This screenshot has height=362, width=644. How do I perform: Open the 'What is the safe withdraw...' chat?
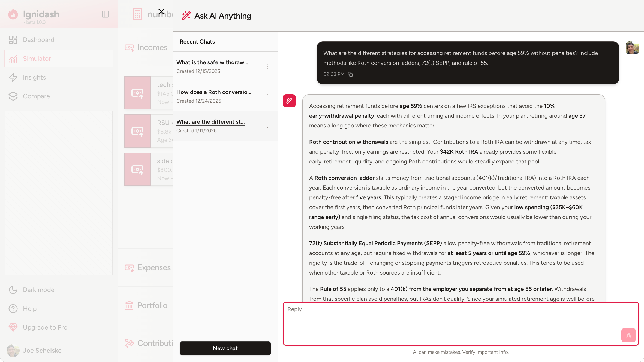(212, 62)
